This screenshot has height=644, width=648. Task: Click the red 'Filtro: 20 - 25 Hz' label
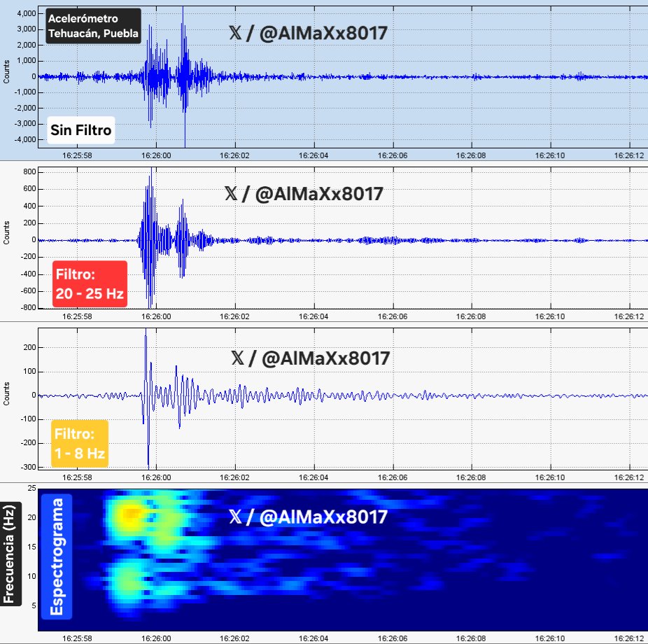90,284
